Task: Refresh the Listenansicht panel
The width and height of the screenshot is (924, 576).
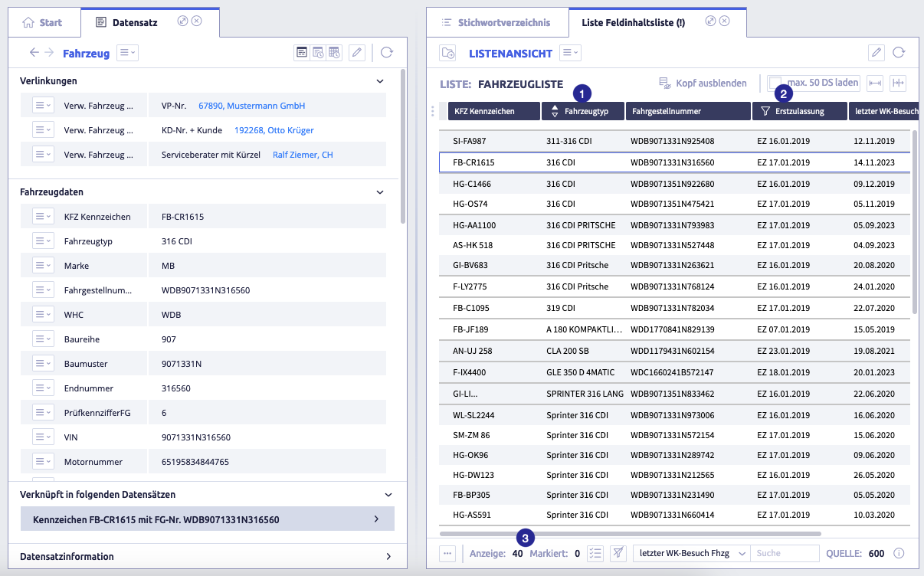Action: click(899, 53)
